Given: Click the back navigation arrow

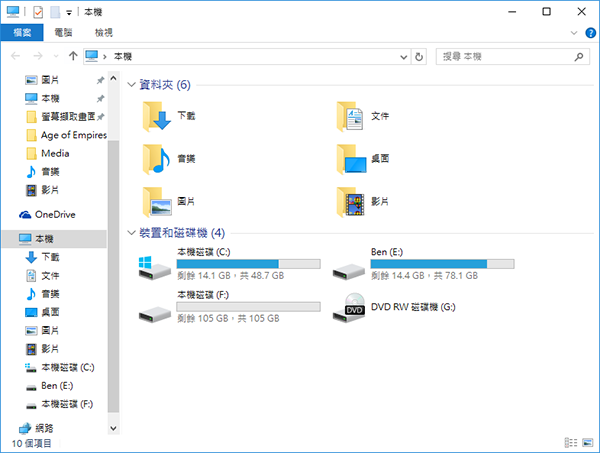Looking at the screenshot, I should (16, 56).
